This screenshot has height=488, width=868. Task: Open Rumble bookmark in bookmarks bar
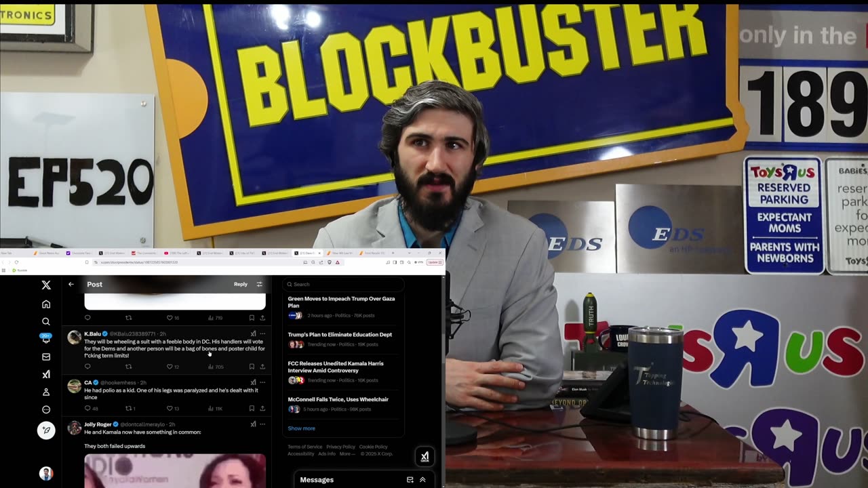[x=20, y=270]
